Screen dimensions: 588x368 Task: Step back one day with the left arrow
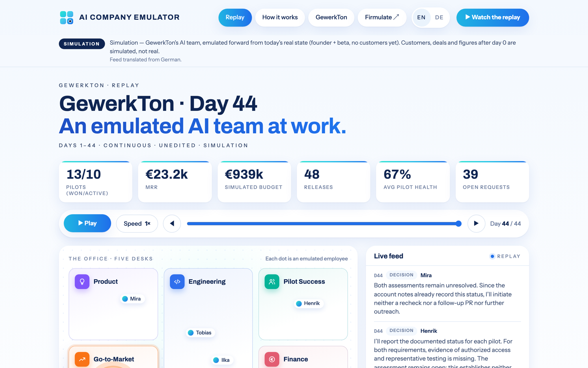pyautogui.click(x=172, y=223)
